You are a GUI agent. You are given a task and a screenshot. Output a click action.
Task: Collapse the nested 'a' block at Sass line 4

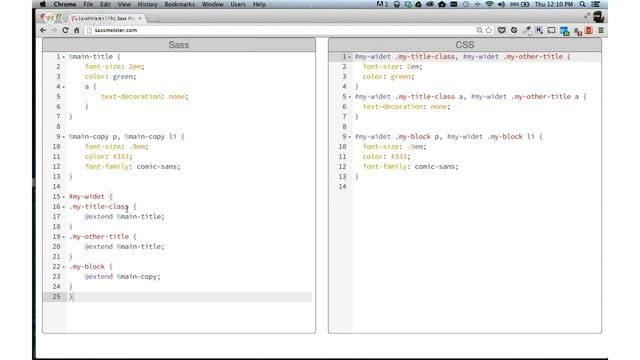(x=64, y=87)
